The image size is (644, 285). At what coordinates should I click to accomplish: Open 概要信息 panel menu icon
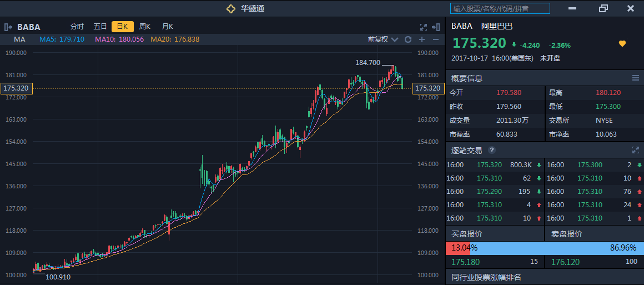636,78
